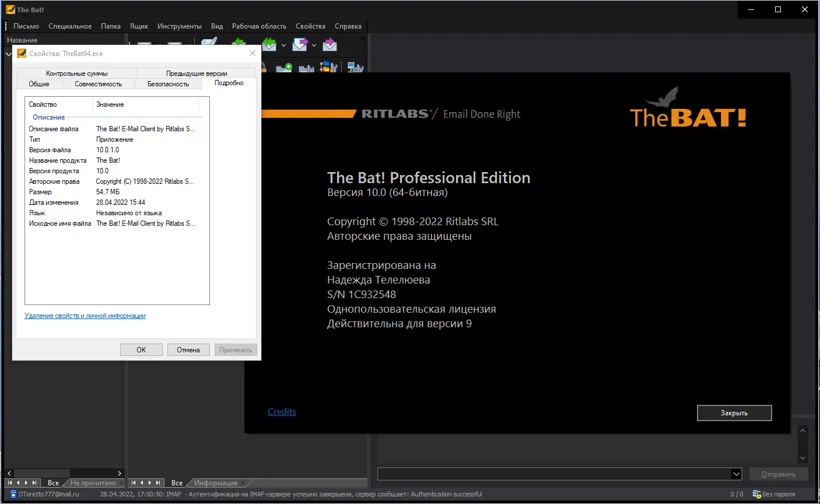Click The Bat! icon in title bar
Image resolution: width=820 pixels, height=504 pixels.
pyautogui.click(x=10, y=9)
